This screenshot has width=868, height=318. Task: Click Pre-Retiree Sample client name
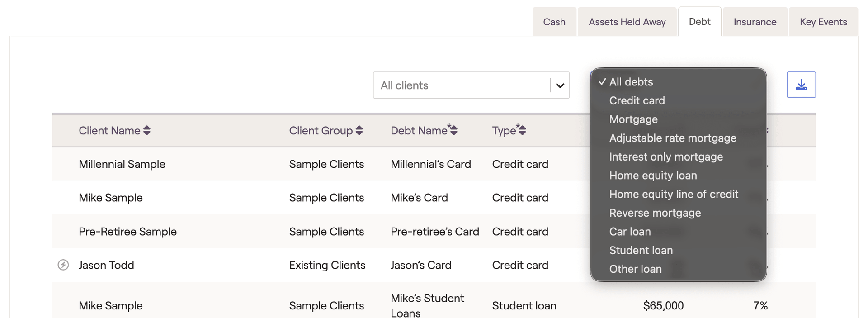(x=127, y=232)
